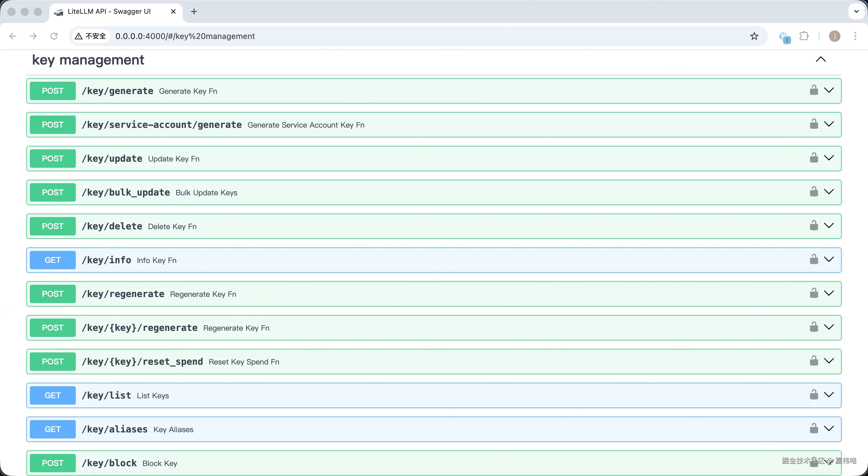Open the browser extensions puzzle icon
The image size is (868, 476).
click(x=804, y=36)
